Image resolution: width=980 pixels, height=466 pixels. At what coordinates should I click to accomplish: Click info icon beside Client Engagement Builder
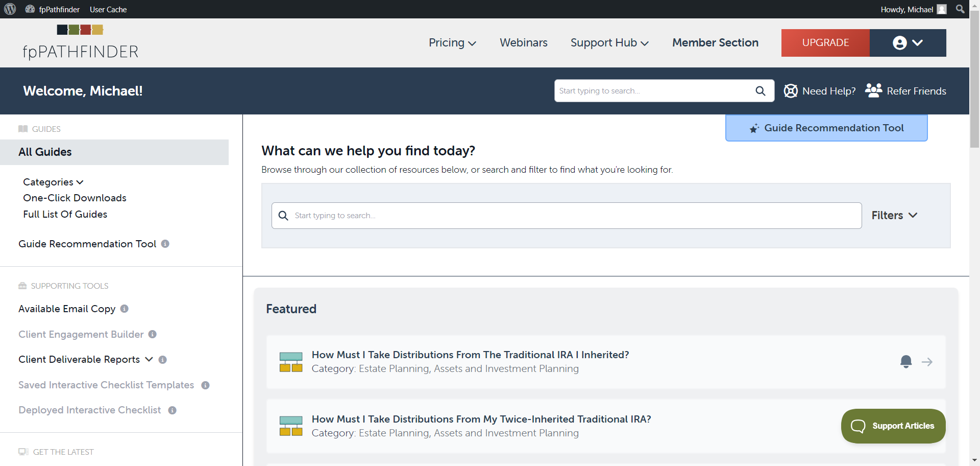[153, 334]
